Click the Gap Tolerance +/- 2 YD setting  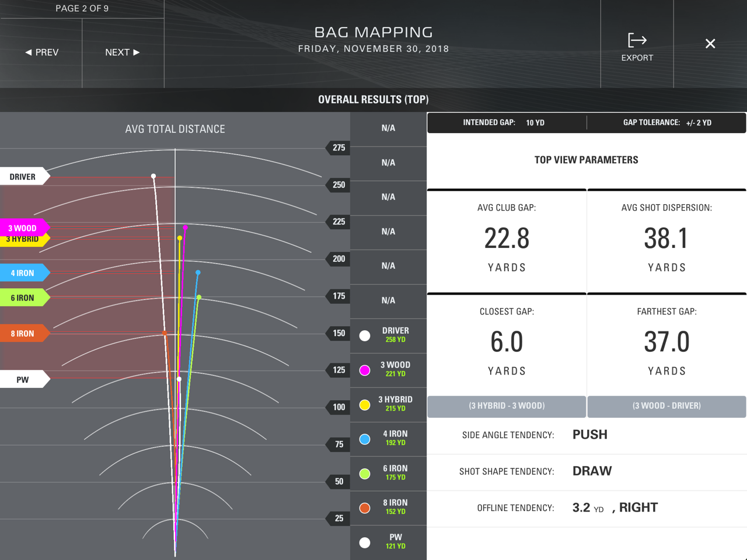click(667, 123)
